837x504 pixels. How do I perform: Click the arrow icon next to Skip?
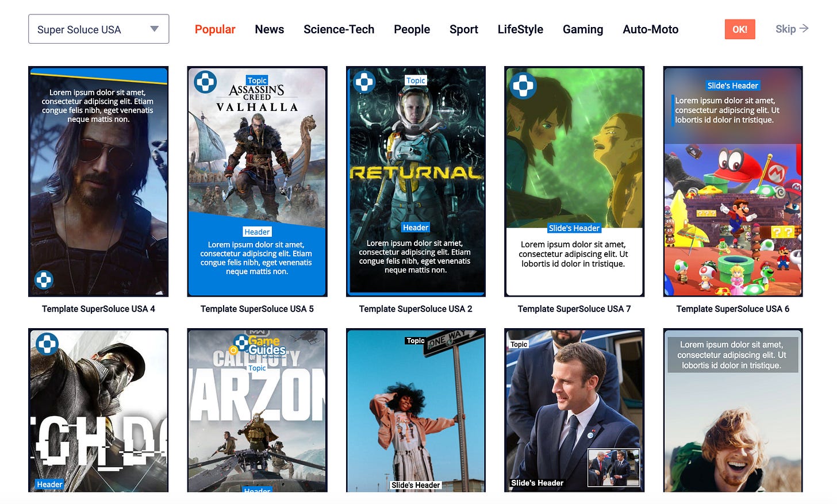click(x=804, y=28)
